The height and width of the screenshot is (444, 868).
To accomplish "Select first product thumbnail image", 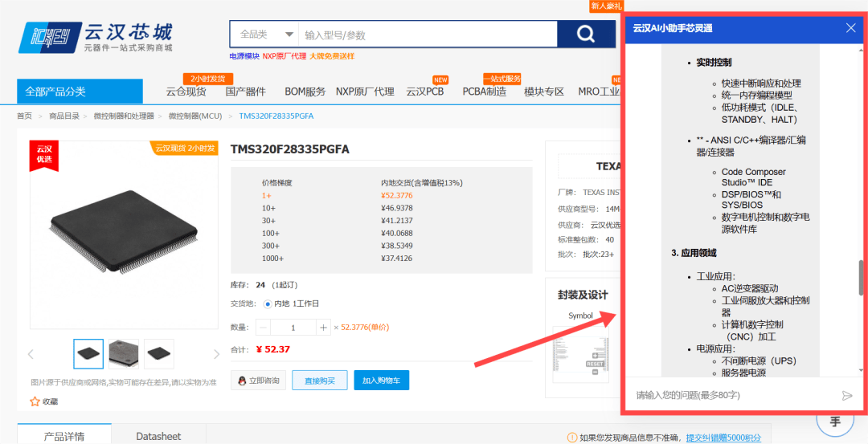I will [x=88, y=354].
